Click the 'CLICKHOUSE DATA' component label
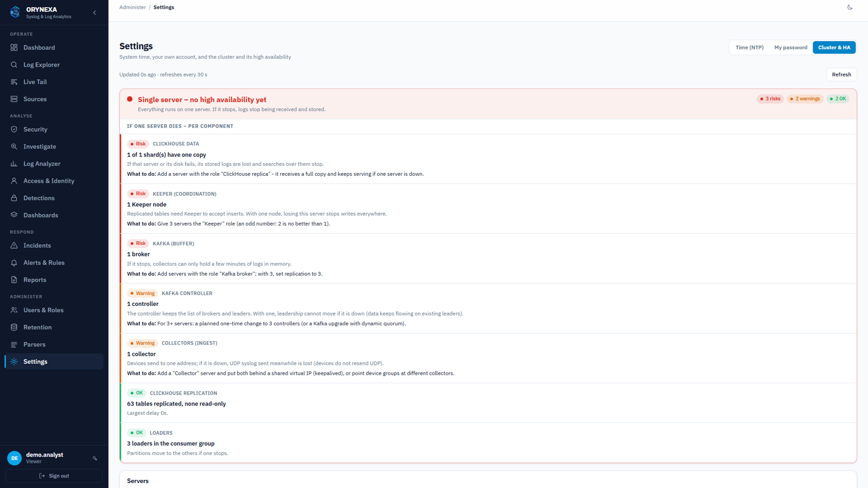This screenshot has width=868, height=488. pyautogui.click(x=176, y=144)
